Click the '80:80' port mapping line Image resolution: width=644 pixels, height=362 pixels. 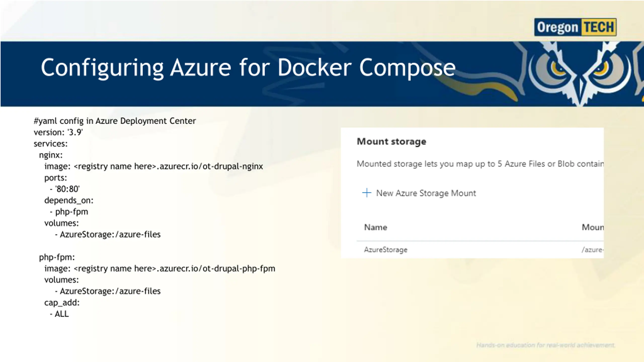pos(65,189)
